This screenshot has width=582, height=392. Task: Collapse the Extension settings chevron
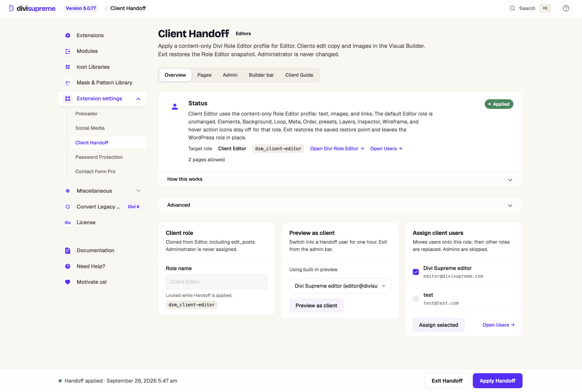138,99
